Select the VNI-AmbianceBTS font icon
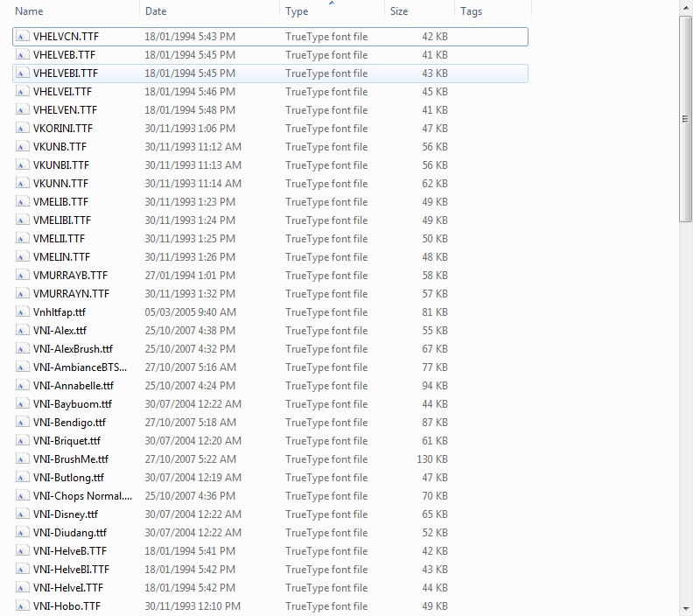The image size is (693, 616). [21, 367]
